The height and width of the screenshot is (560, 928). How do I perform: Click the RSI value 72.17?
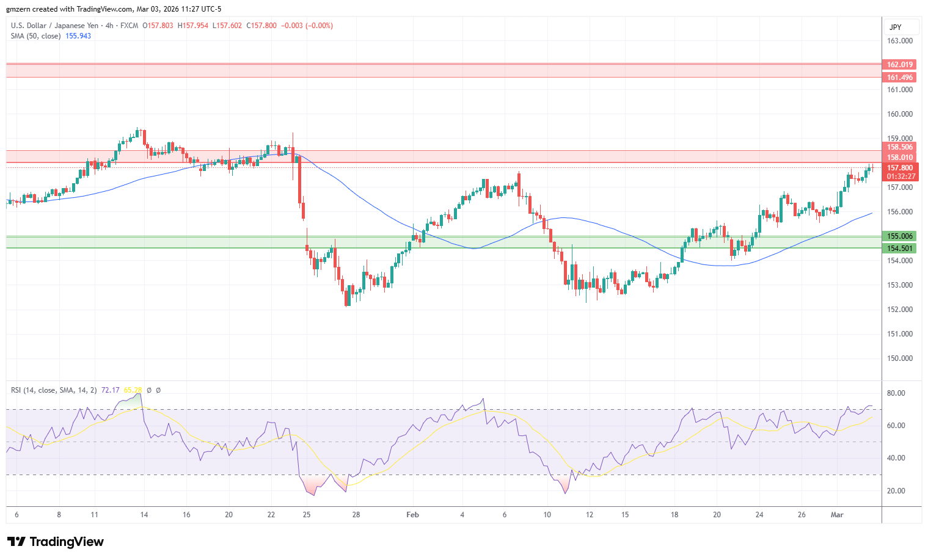tap(110, 390)
